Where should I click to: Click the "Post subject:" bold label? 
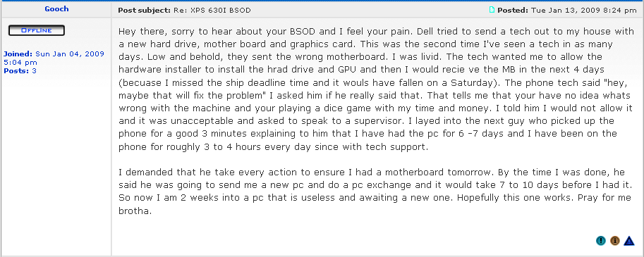(144, 11)
